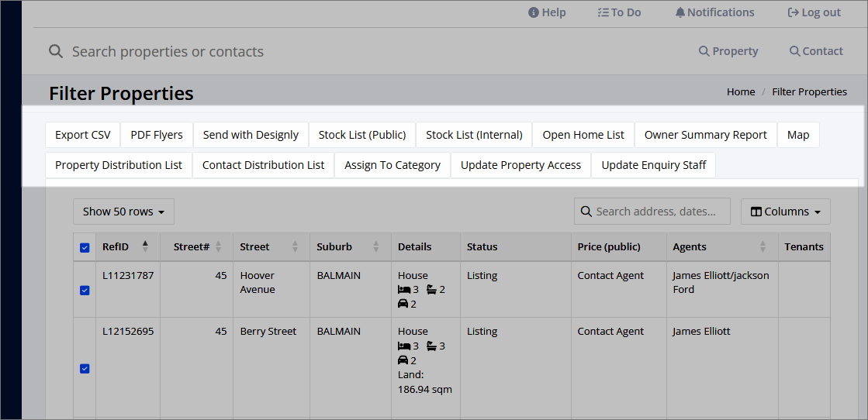Click Land: 186.94 sqm text
This screenshot has height=420, width=868.
(x=425, y=382)
